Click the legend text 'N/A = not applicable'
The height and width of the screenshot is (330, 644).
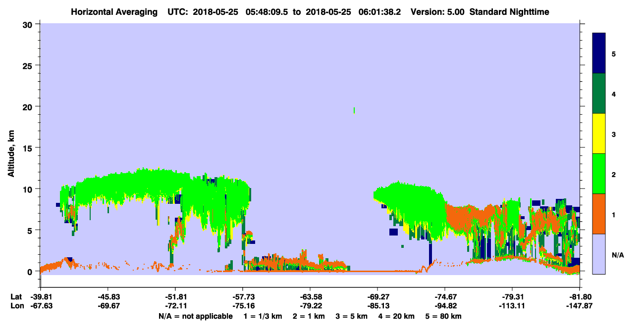[195, 316]
